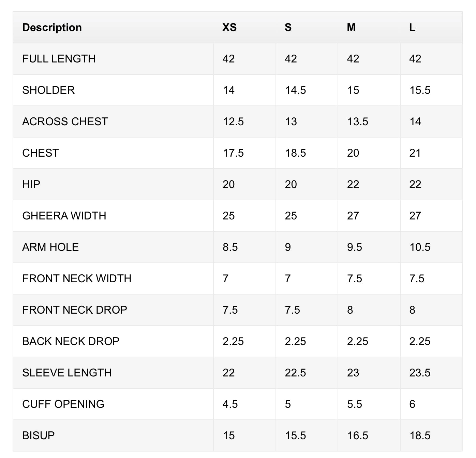The height and width of the screenshot is (458, 476).
Task: Select the L size column header
Action: tap(412, 27)
